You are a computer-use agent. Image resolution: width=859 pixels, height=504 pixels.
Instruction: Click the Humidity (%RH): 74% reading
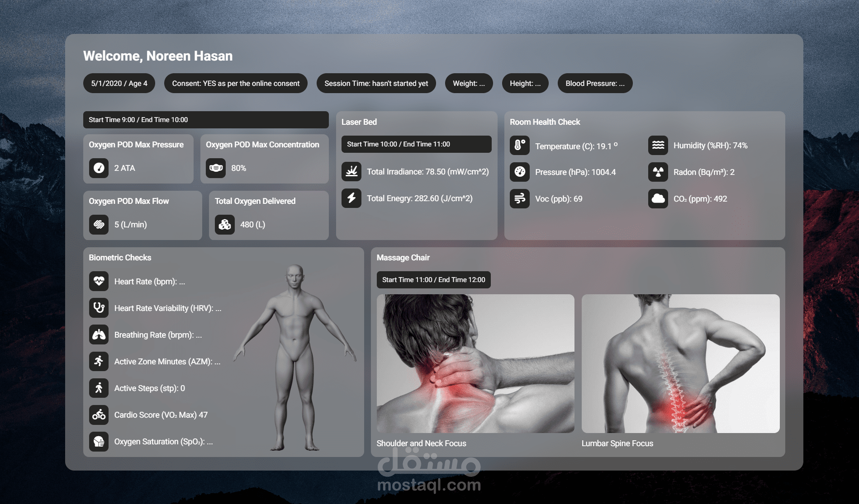(710, 146)
